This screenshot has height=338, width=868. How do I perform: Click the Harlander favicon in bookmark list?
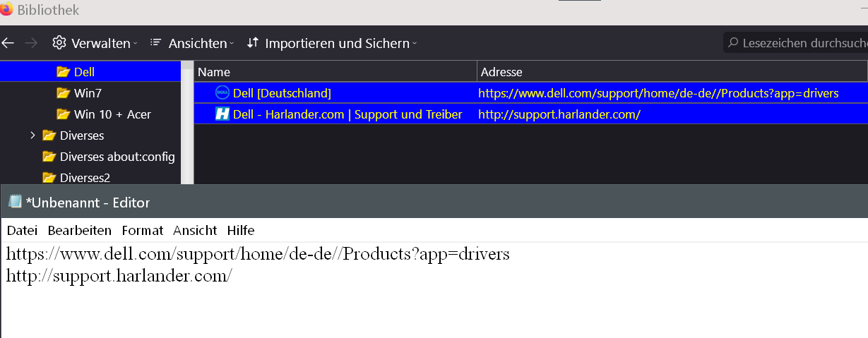pyautogui.click(x=222, y=114)
